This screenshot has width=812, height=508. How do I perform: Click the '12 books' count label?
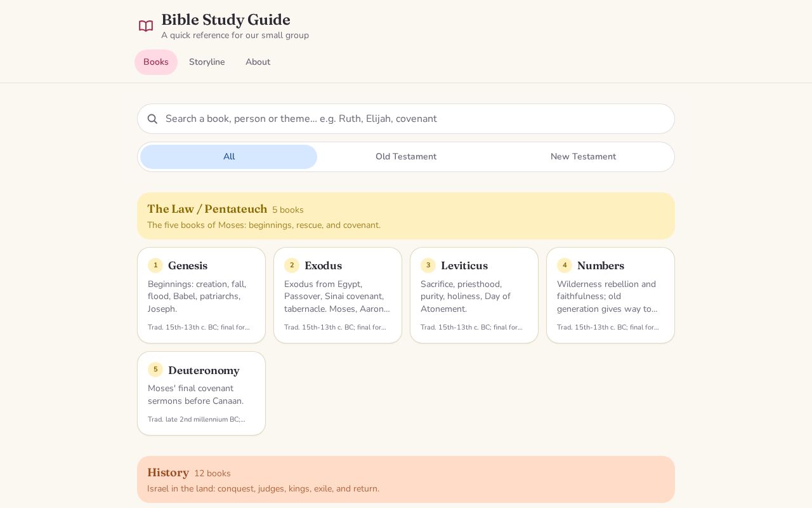[213, 474]
